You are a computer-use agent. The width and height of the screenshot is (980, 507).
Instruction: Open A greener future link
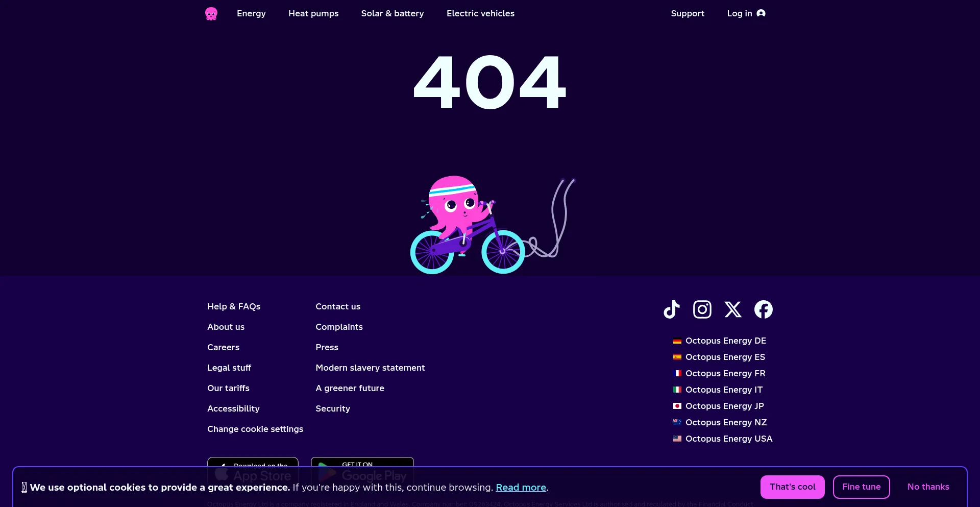350,388
